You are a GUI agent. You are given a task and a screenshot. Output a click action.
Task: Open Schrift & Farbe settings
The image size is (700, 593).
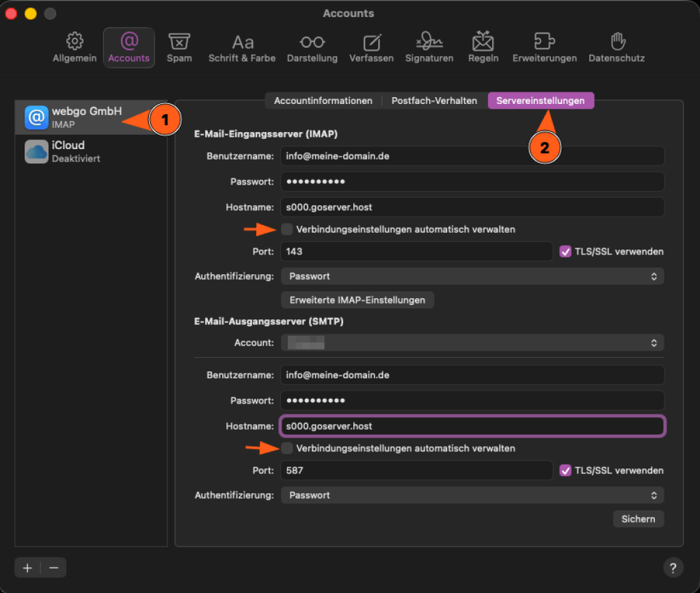(x=242, y=47)
